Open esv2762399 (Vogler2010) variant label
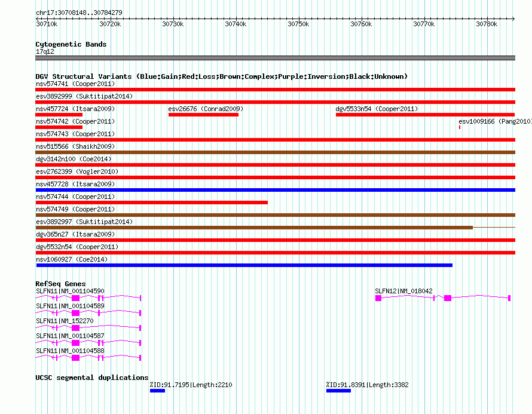Screen dimensions: 532x414 tap(77, 171)
